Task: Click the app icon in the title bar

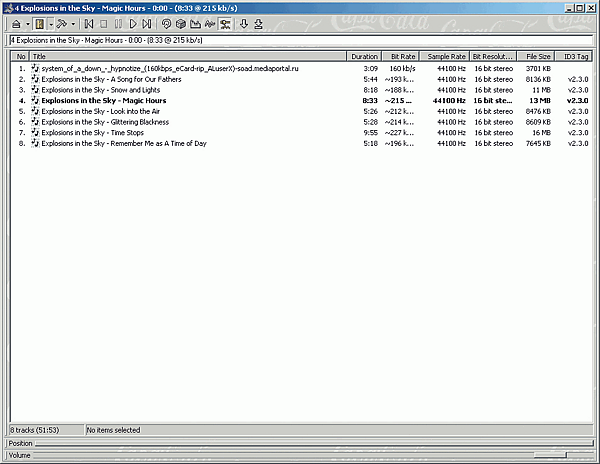Action: [x=8, y=8]
